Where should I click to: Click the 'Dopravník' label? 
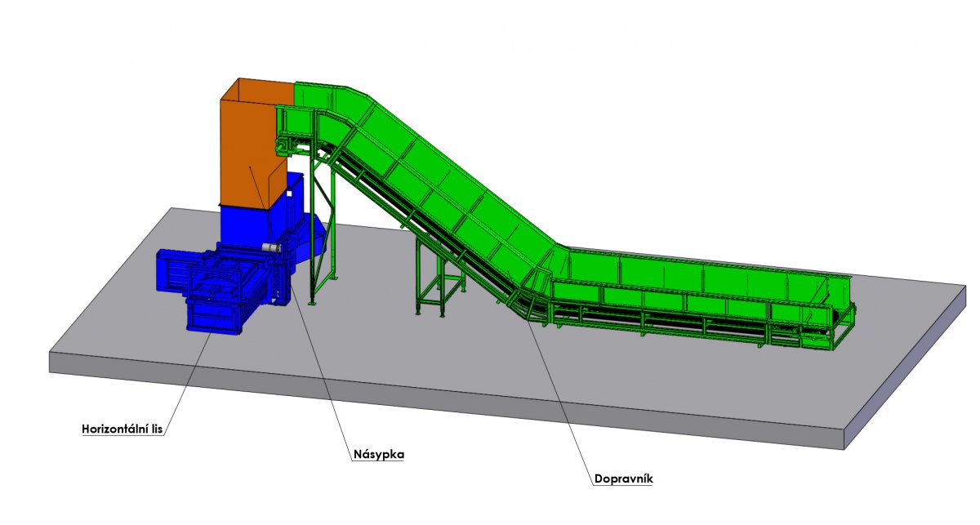click(624, 479)
